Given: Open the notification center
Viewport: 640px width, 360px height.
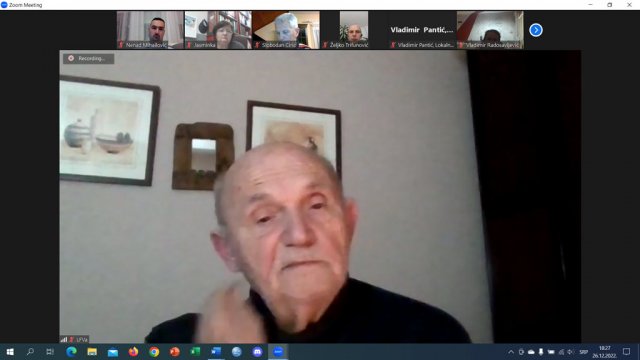Looking at the screenshot, I should (x=627, y=351).
